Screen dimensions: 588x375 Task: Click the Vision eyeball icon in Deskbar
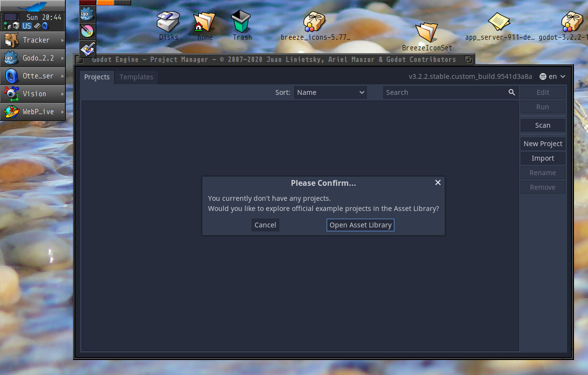[x=11, y=94]
